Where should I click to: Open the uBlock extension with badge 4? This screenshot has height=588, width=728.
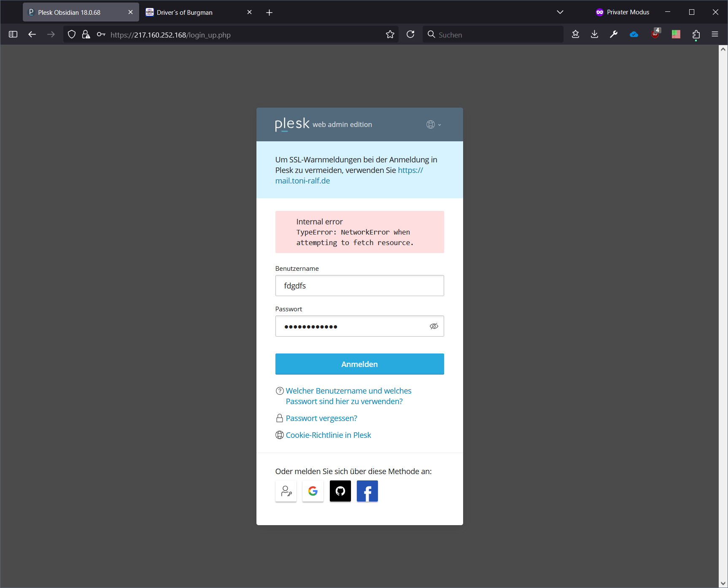point(655,34)
